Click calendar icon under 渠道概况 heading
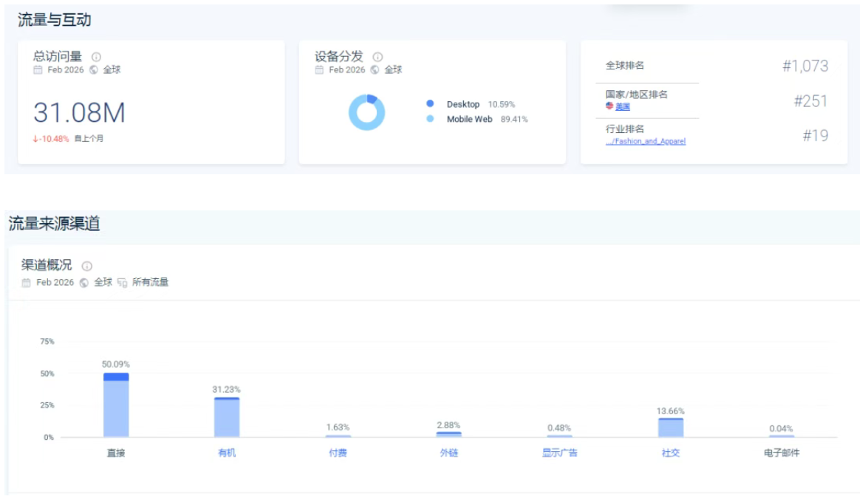This screenshot has width=868, height=502. [x=27, y=283]
